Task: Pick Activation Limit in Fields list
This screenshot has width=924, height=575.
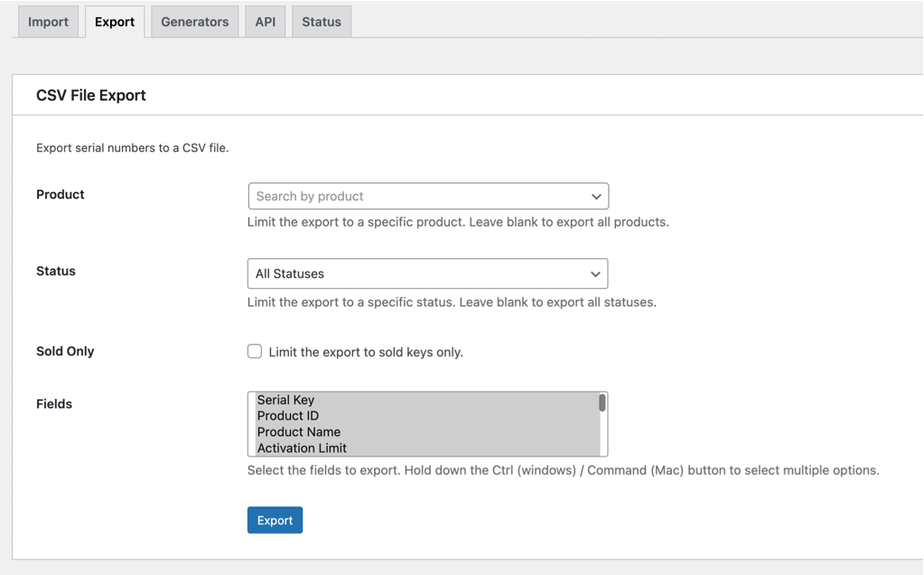Action: (428, 448)
